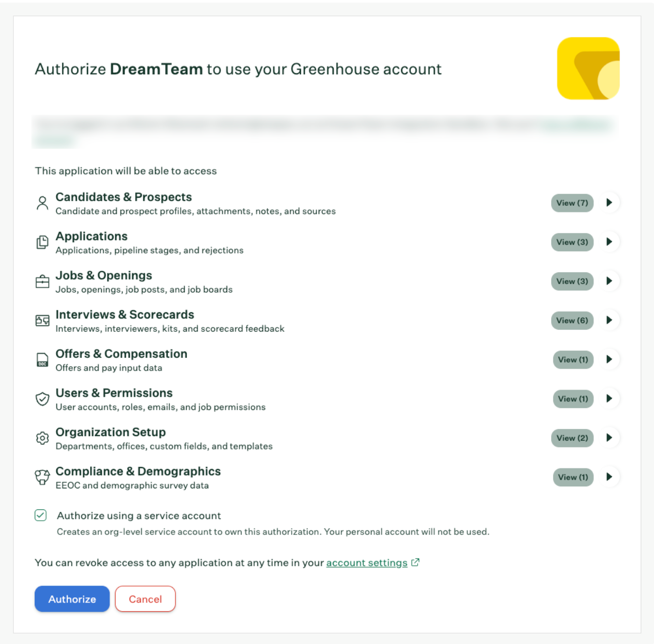Click the Compliance & Demographics icon
This screenshot has height=644, width=654.
click(42, 477)
